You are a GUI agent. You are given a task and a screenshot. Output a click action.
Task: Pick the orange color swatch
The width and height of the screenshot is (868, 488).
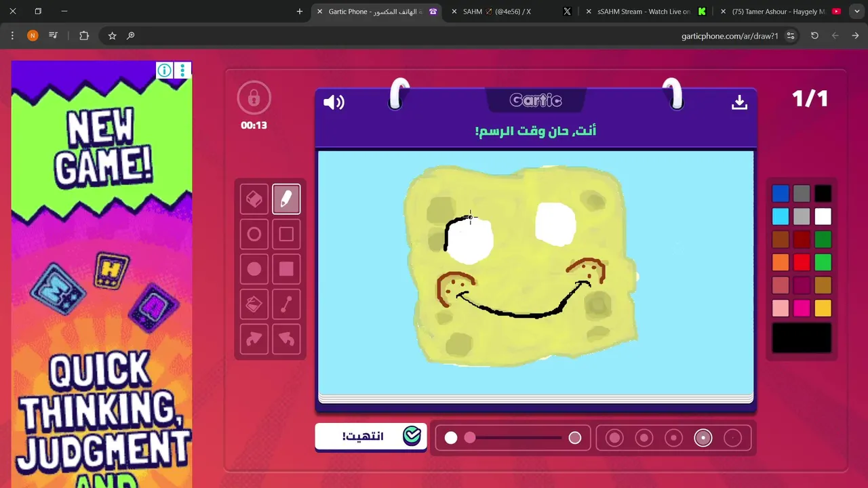click(x=781, y=262)
